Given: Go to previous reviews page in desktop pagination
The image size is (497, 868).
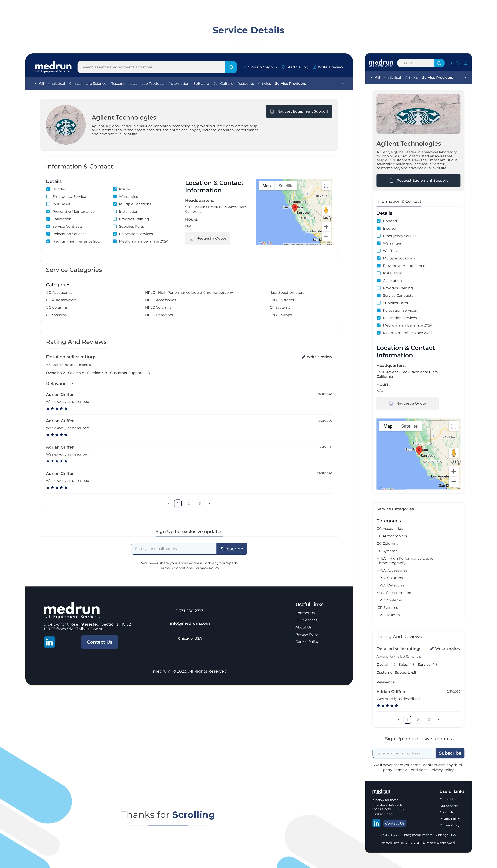Looking at the screenshot, I should point(169,503).
